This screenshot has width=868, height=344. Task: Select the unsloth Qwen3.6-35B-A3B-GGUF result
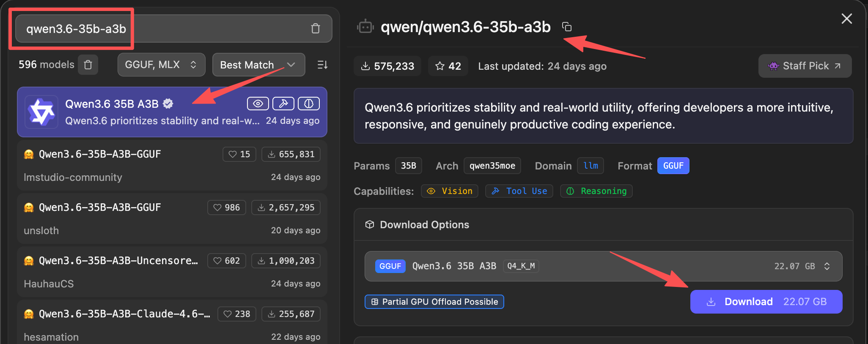point(172,219)
